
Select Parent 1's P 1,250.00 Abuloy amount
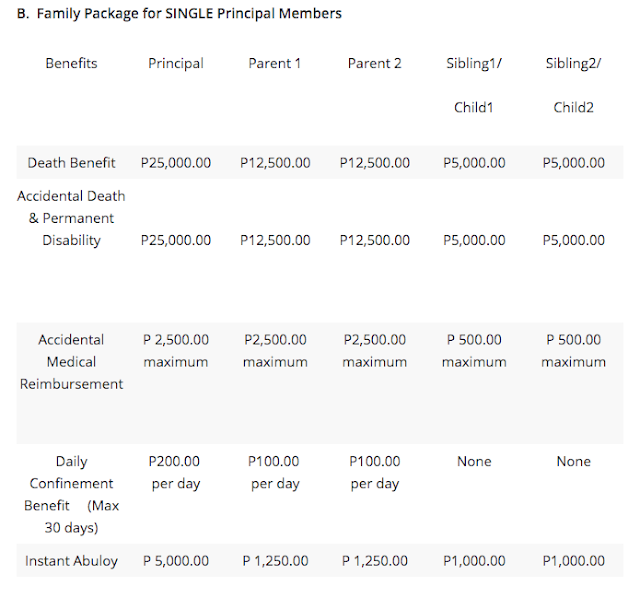[275, 561]
